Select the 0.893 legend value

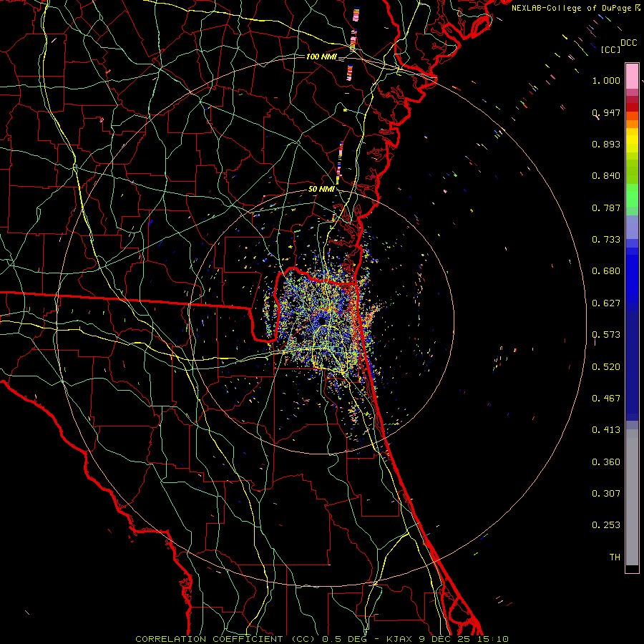606,144
